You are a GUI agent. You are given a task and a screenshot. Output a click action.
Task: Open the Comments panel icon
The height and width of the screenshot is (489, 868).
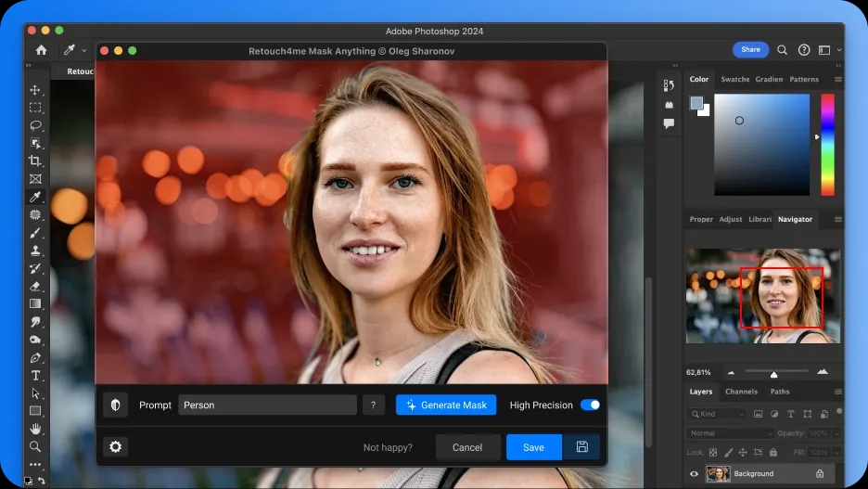(x=669, y=123)
